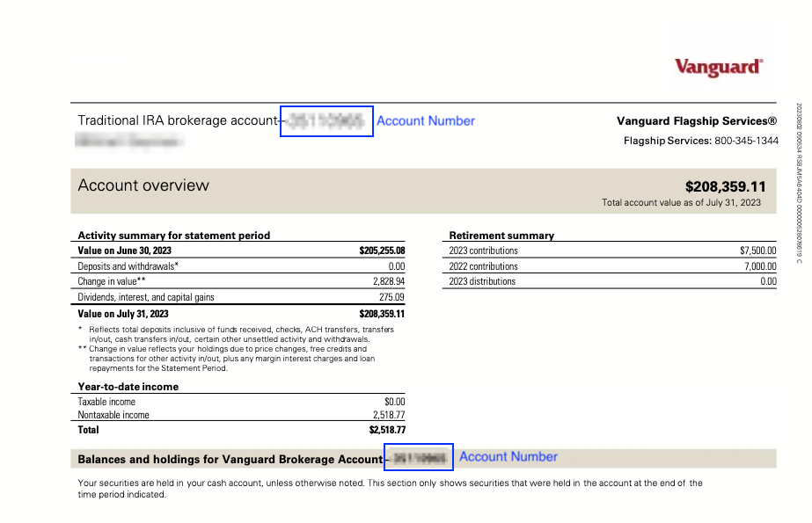Screen dimensions: 812x523
Task: Click the Flagship Services phone number 800-345-1344
Action: 746,141
